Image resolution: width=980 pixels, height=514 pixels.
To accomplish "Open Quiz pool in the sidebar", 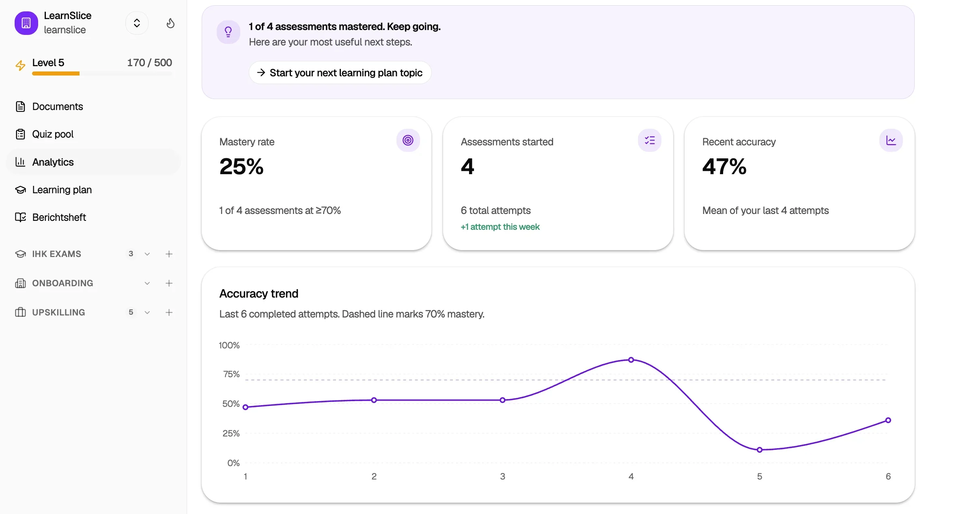I will click(x=93, y=134).
